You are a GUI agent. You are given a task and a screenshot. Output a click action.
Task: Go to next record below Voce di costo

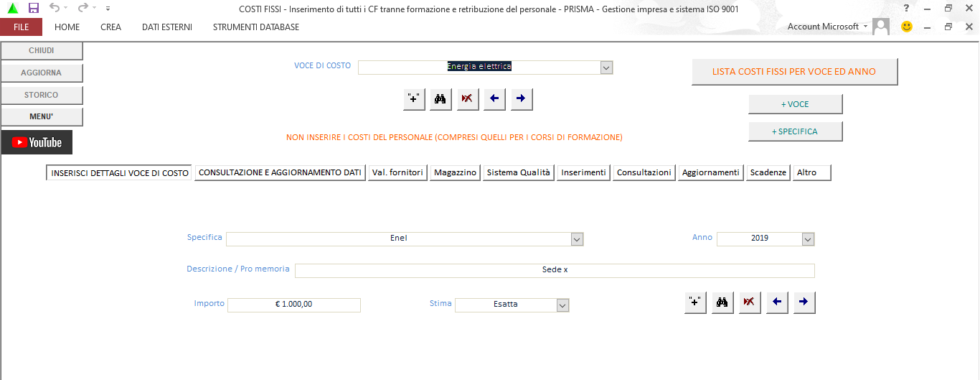(x=520, y=99)
